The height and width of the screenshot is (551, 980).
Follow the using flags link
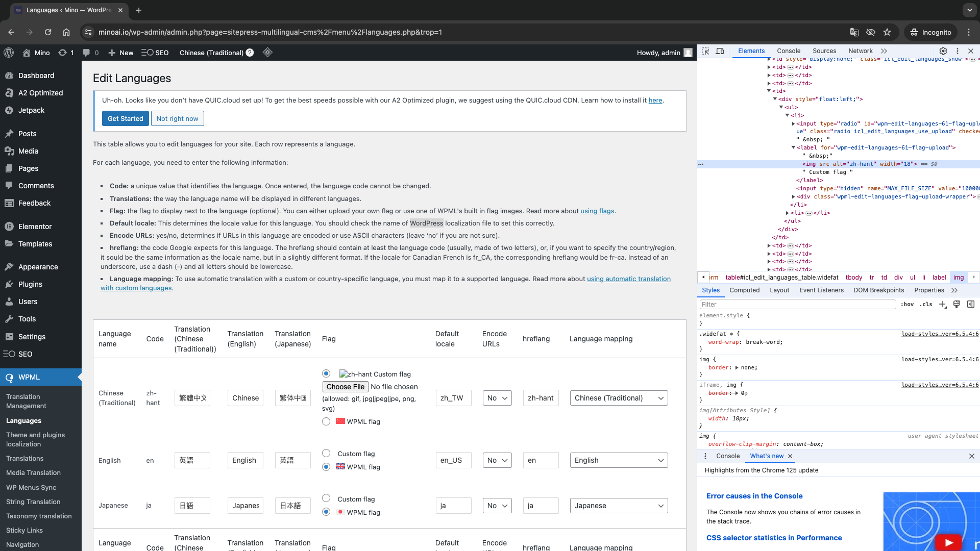597,211
